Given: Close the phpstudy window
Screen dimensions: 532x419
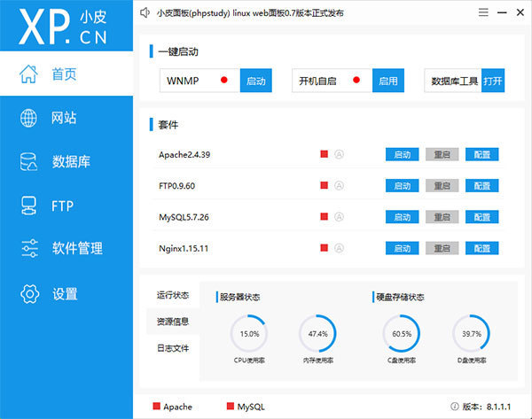Looking at the screenshot, I should (x=520, y=12).
